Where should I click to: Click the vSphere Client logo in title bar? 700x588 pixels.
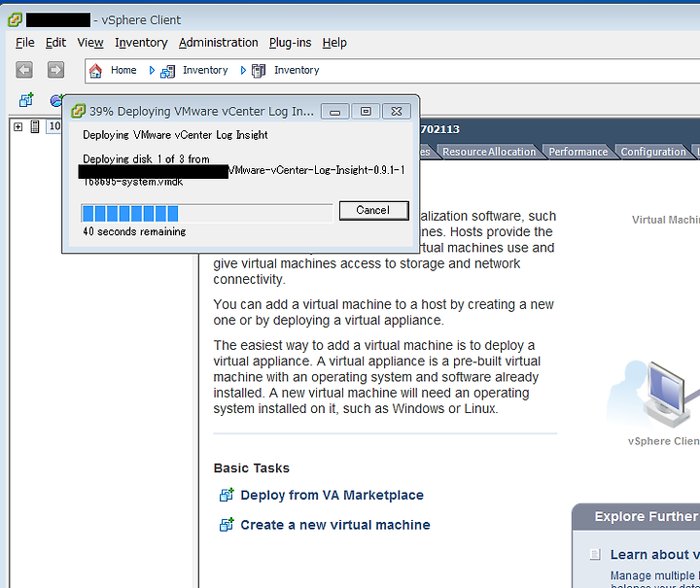click(x=15, y=19)
